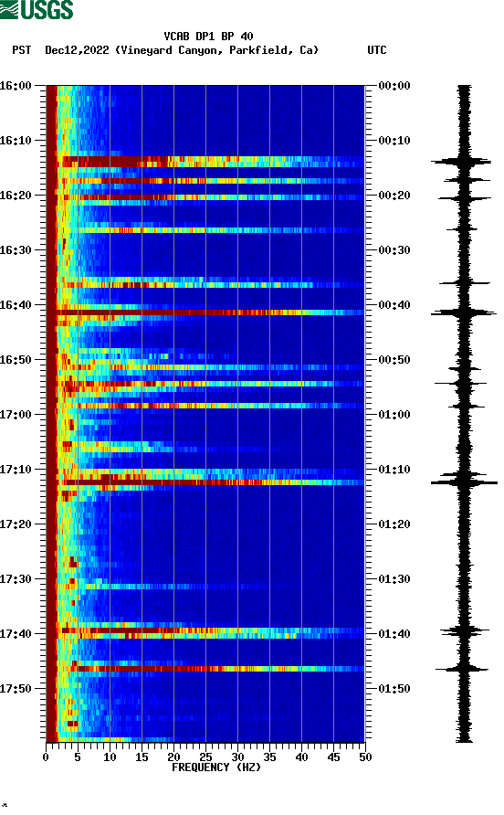
Task: Click the '16:40' PST time label
Action: [x=16, y=305]
